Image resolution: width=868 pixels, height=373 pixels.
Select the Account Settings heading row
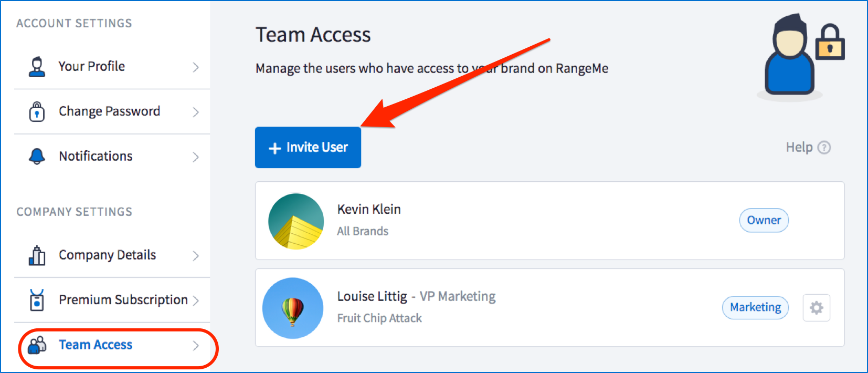click(74, 23)
